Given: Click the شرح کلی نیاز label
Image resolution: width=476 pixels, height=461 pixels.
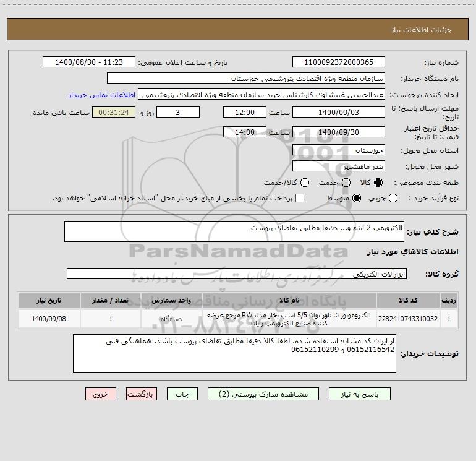Looking at the screenshot, I should pos(433,232).
